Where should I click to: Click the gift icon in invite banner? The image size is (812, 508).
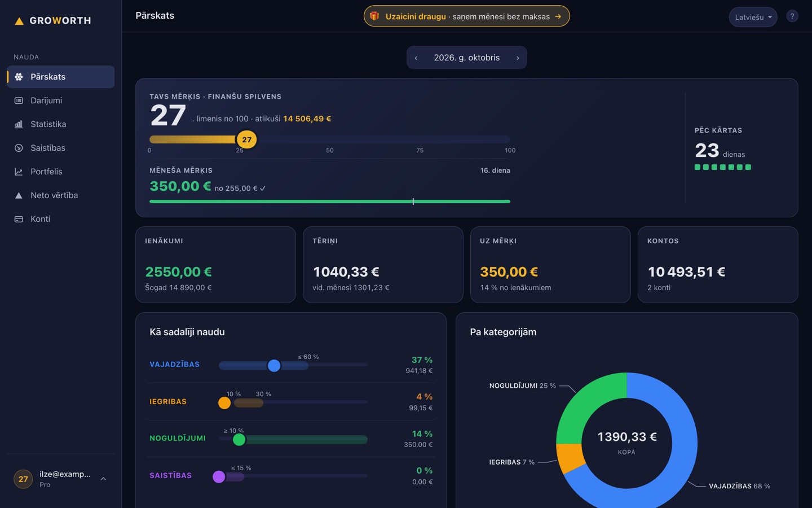click(x=374, y=16)
